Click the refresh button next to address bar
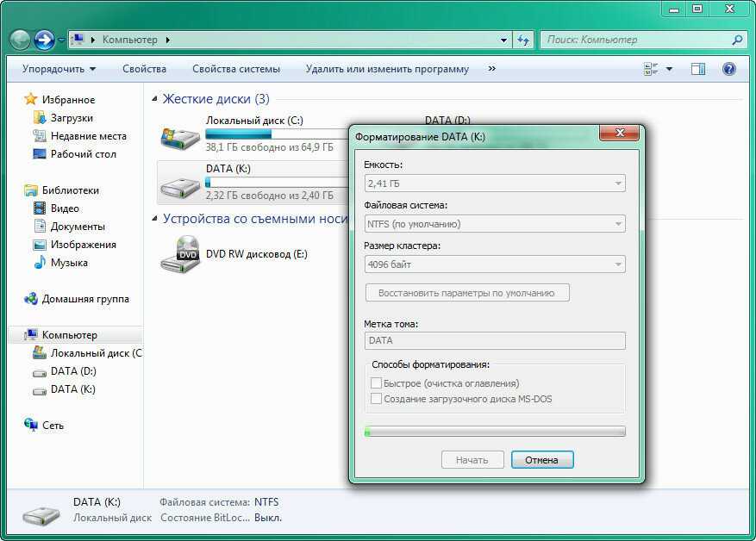 coord(523,40)
